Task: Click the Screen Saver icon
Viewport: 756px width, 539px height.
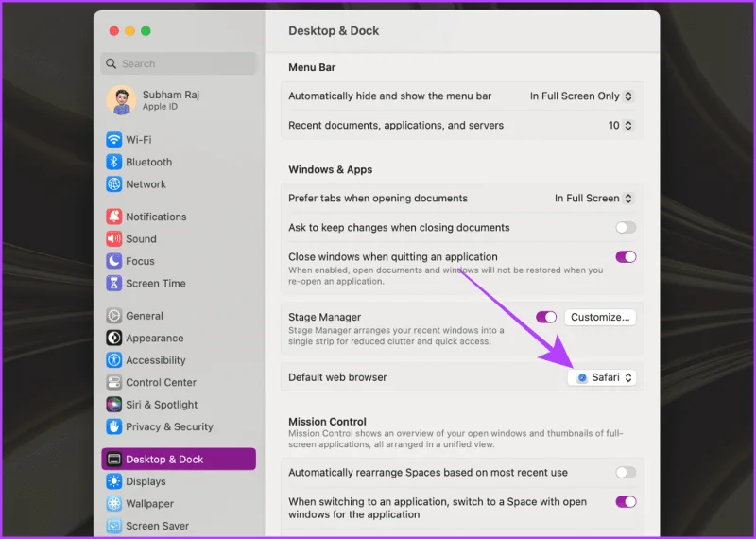Action: click(x=113, y=526)
